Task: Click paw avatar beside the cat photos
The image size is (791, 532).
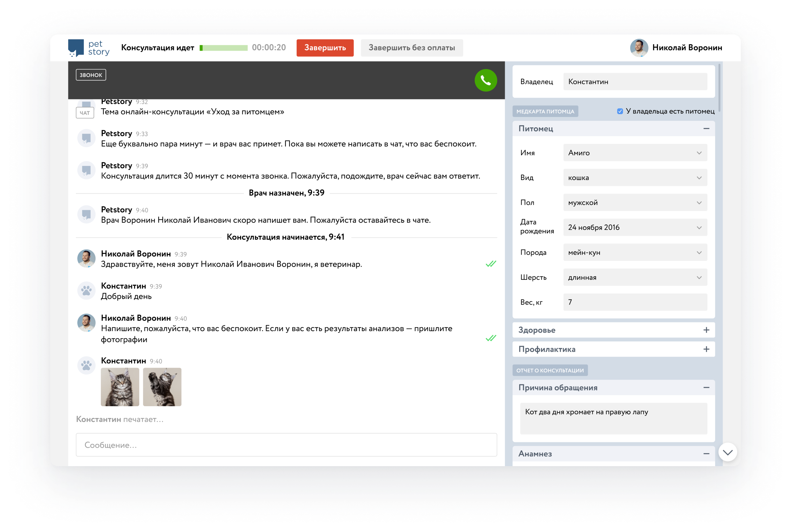Action: click(x=86, y=365)
